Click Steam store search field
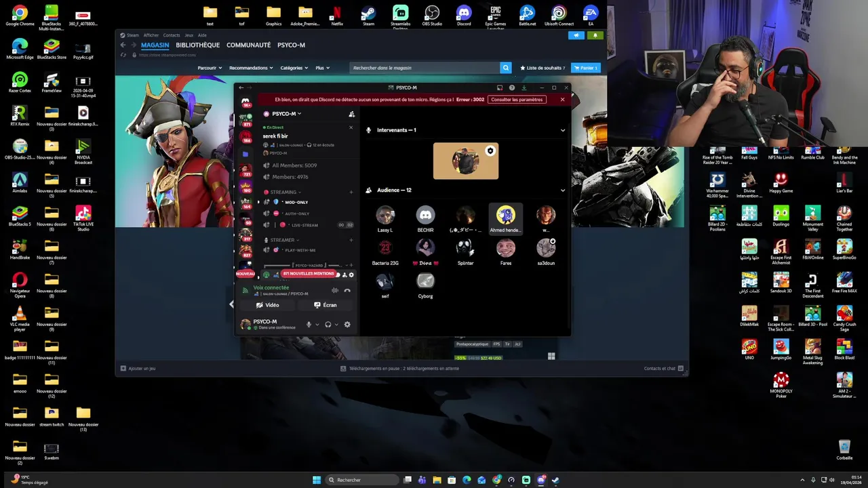This screenshot has width=868, height=488. click(425, 68)
